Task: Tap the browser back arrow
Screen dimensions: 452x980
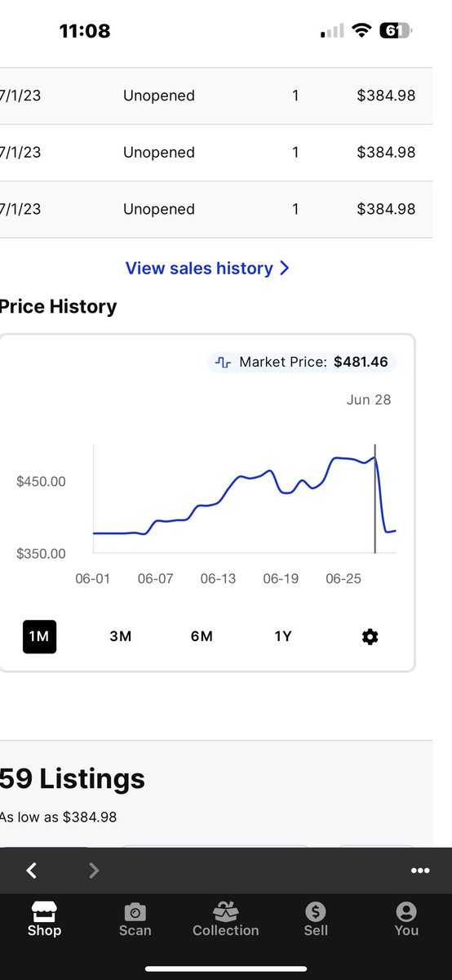Action: 32,871
